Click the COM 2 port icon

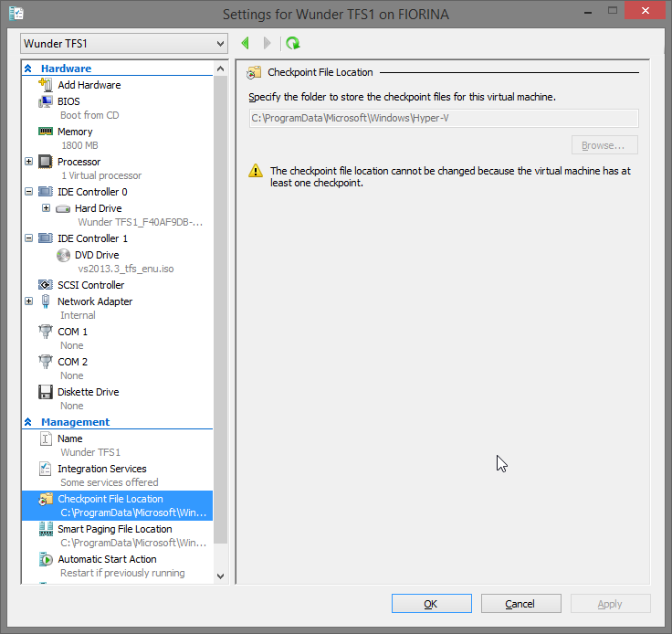pyautogui.click(x=46, y=362)
